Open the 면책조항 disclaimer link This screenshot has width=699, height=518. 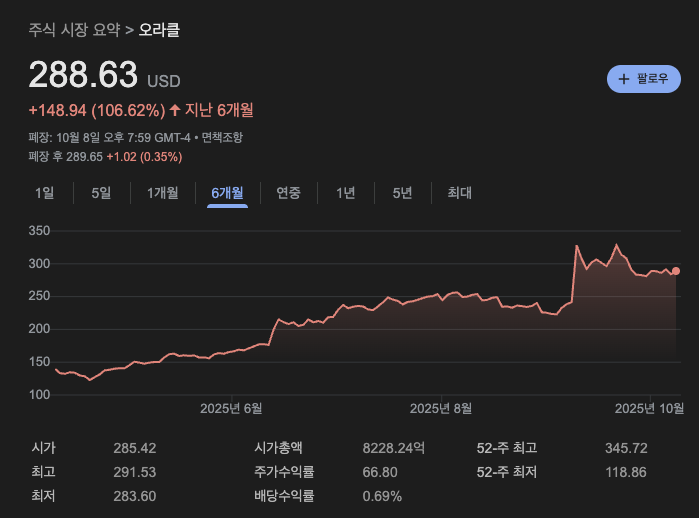pos(222,137)
